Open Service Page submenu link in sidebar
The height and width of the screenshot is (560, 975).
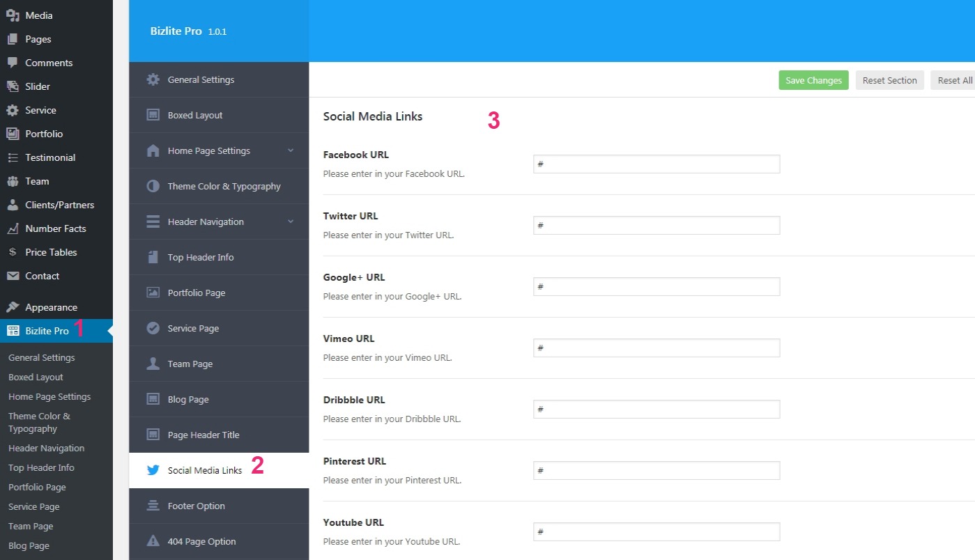[33, 506]
